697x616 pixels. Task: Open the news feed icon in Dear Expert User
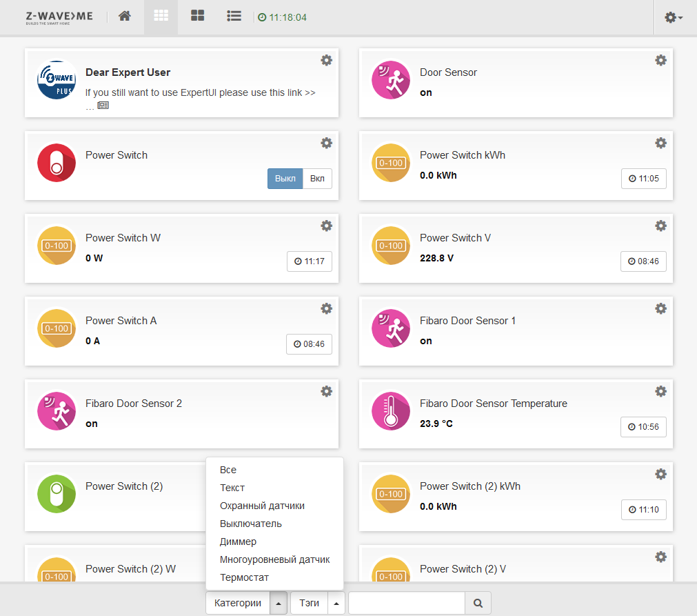103,106
